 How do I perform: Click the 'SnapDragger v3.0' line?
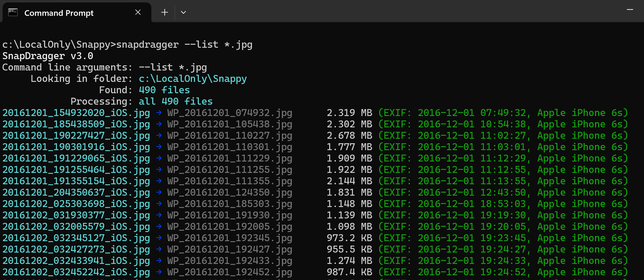48,56
